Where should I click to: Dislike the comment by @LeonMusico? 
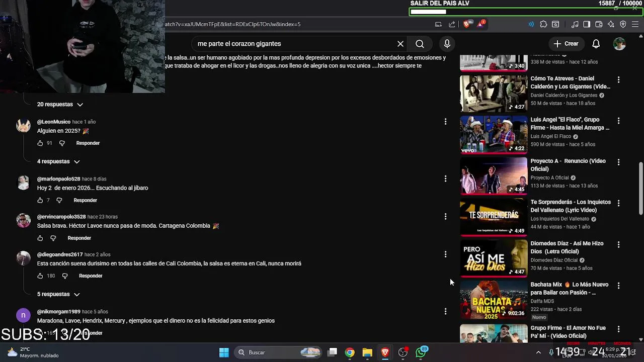tap(62, 143)
